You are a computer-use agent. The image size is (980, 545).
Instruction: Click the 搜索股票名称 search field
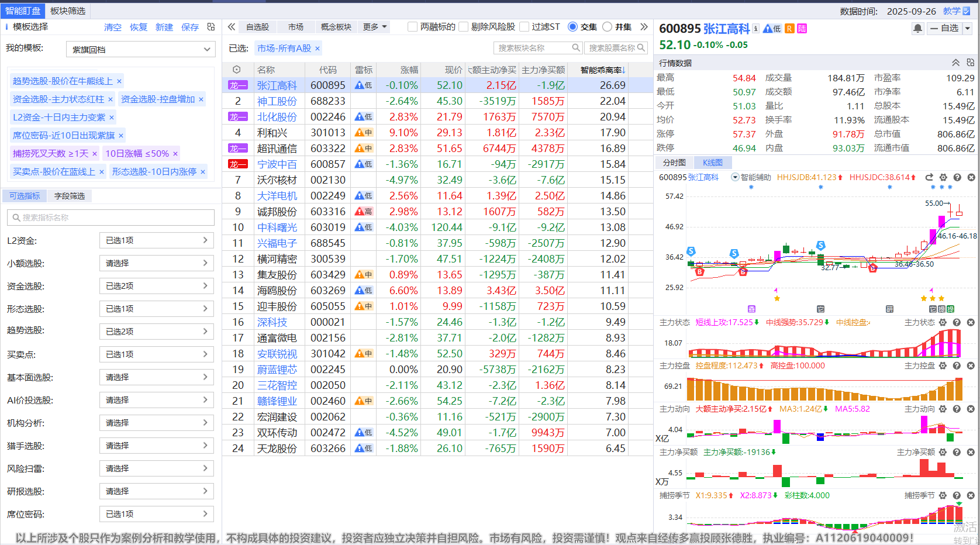(x=612, y=48)
